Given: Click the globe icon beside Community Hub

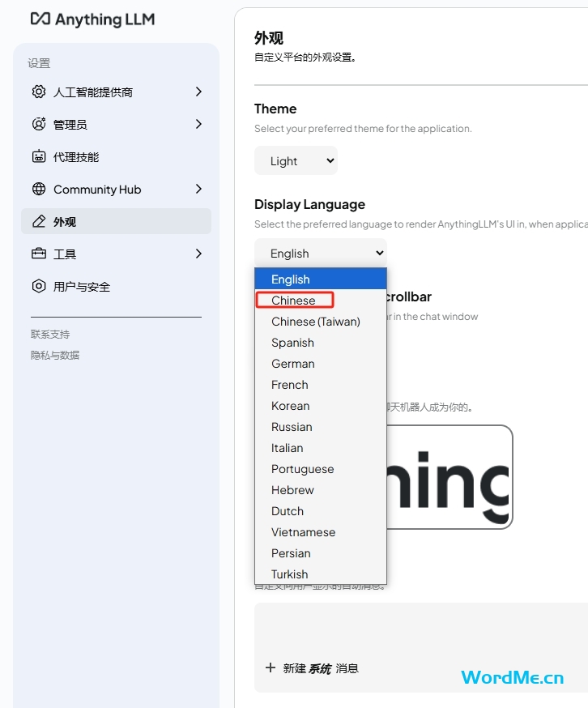Looking at the screenshot, I should (39, 190).
